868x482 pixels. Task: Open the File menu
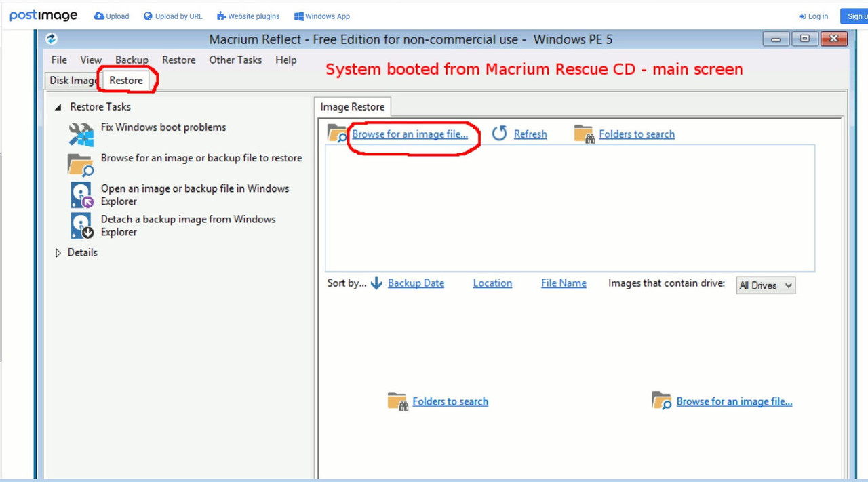pyautogui.click(x=59, y=60)
